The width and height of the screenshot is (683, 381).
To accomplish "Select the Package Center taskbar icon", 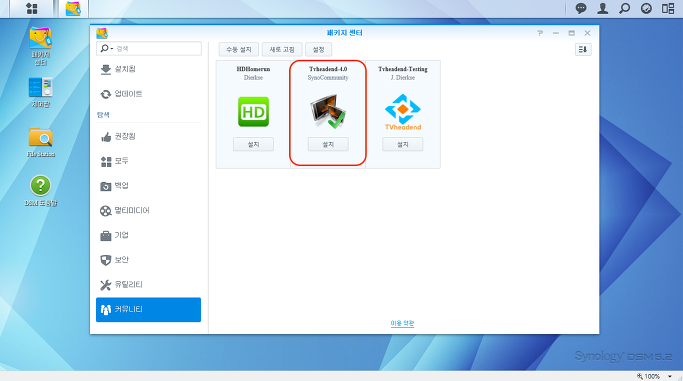I will tap(73, 8).
